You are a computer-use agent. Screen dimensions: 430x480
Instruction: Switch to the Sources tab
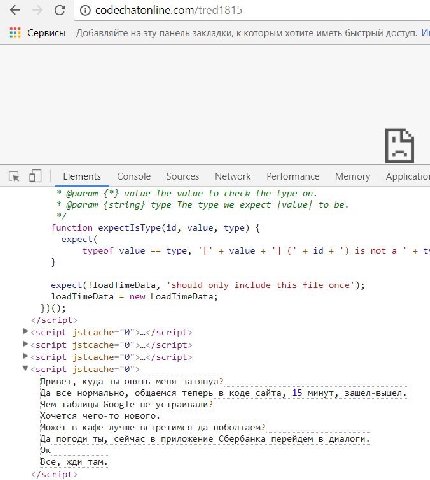pos(182,176)
